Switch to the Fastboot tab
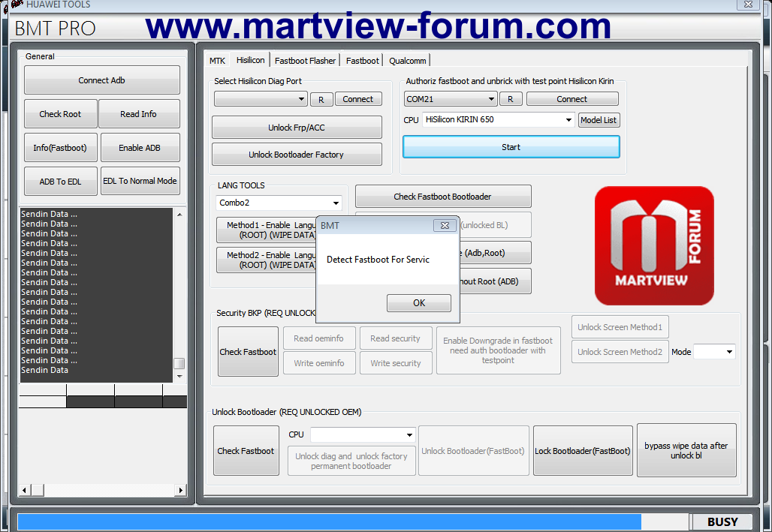 tap(363, 61)
